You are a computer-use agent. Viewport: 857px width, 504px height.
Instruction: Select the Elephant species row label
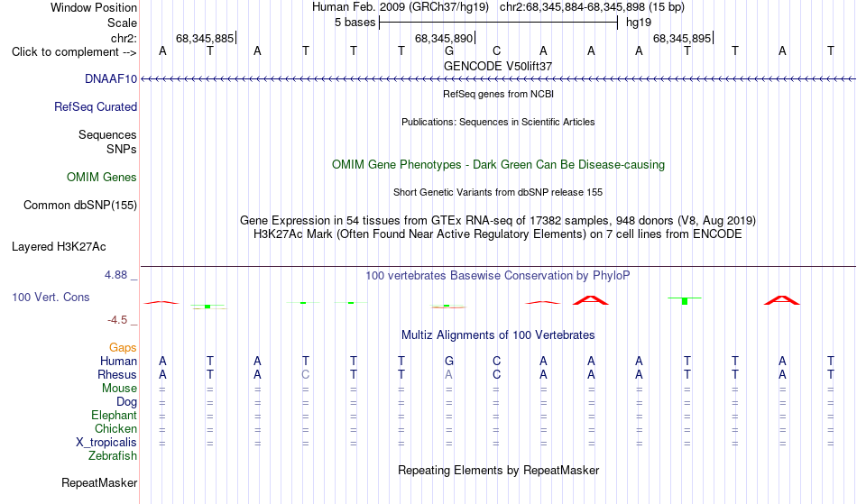[114, 416]
